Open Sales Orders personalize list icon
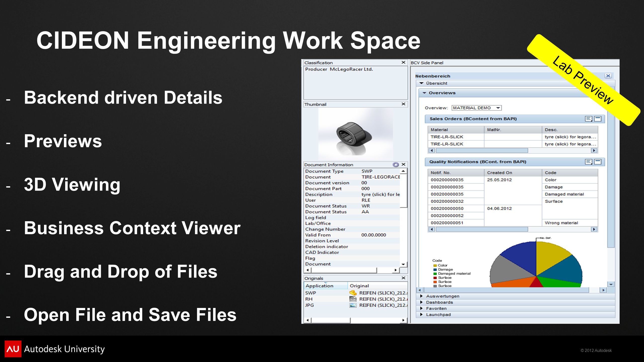Image resolution: width=644 pixels, height=362 pixels. pyautogui.click(x=588, y=119)
